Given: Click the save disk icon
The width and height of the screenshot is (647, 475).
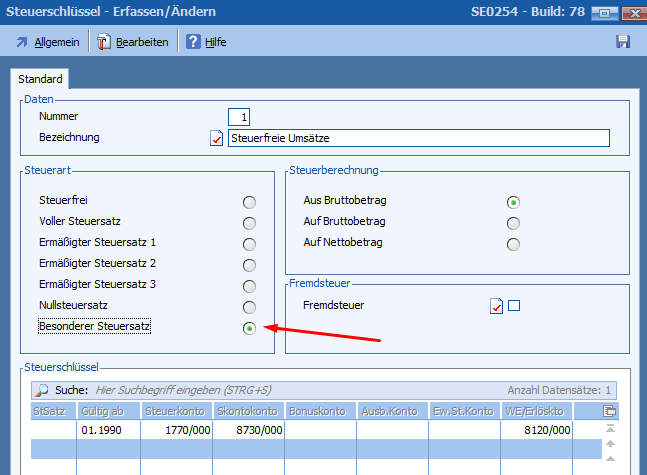Looking at the screenshot, I should click(x=622, y=42).
